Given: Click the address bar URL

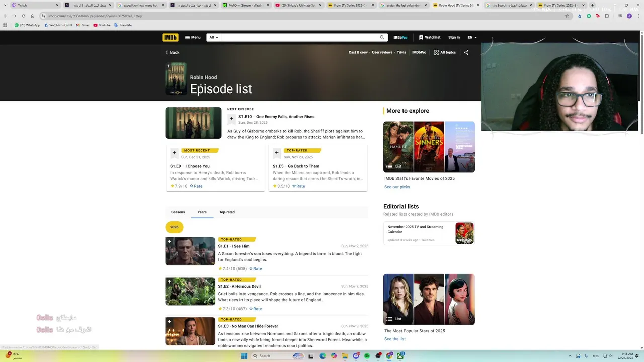Looking at the screenshot, I should click(95, 16).
